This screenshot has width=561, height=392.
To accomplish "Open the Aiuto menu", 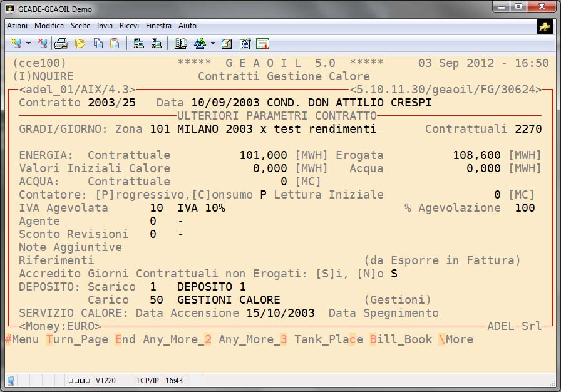I will (x=187, y=26).
